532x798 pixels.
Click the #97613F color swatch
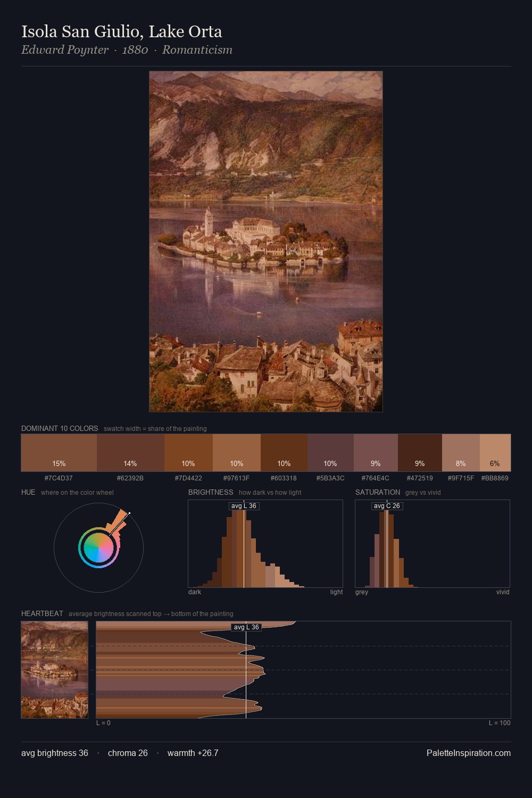[x=237, y=453]
